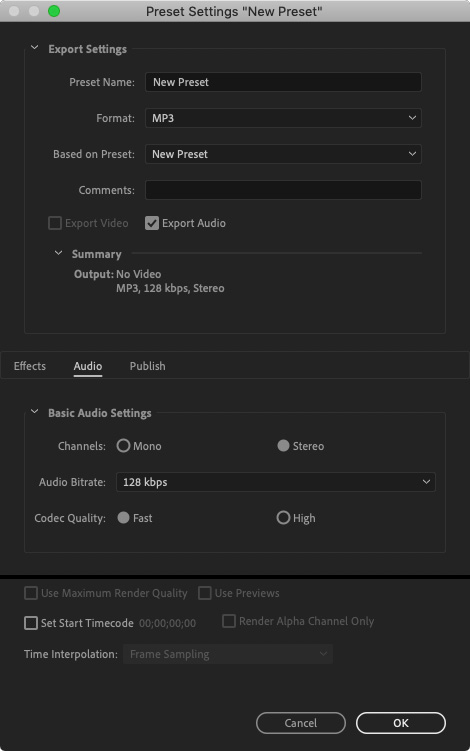Screen dimensions: 470x751
Task: Click into the Comments text field
Action: click(x=283, y=190)
